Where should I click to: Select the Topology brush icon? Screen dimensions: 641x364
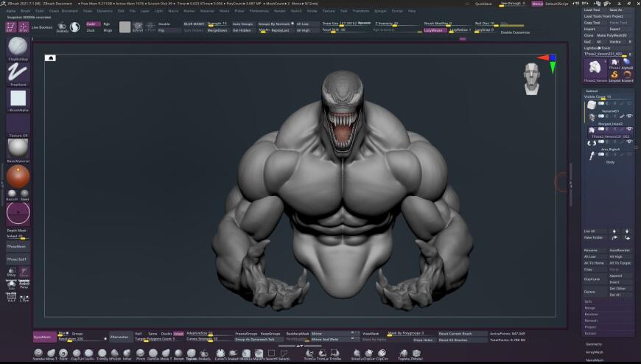[404, 353]
